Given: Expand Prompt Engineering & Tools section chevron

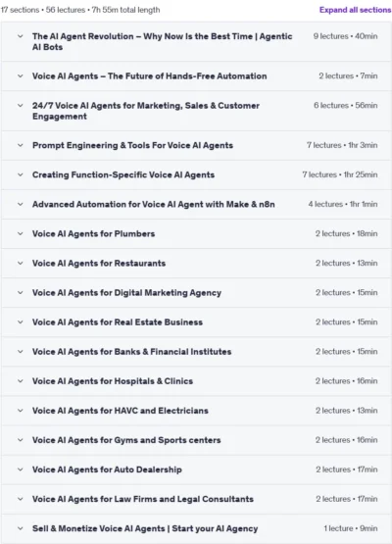Looking at the screenshot, I should tap(21, 145).
